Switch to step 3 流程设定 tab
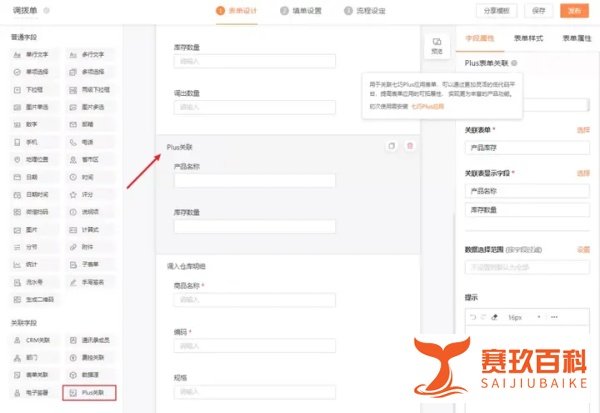 point(365,11)
